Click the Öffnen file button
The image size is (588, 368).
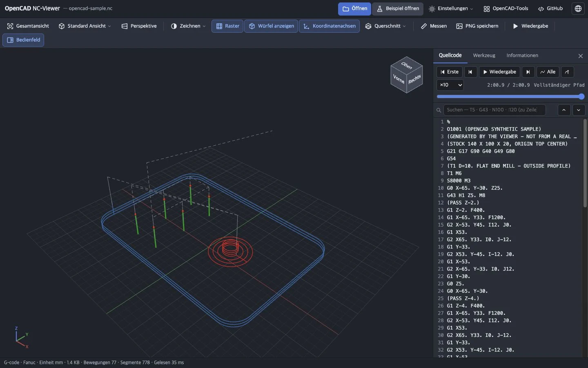click(x=354, y=9)
